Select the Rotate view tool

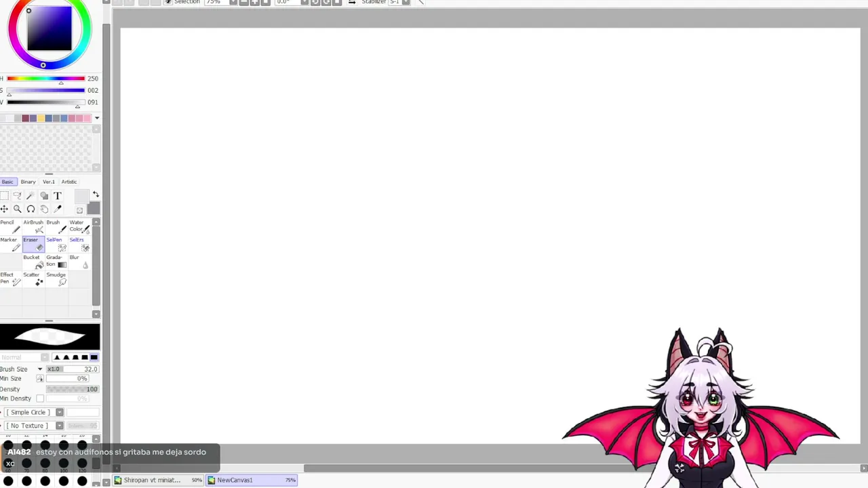(31, 209)
